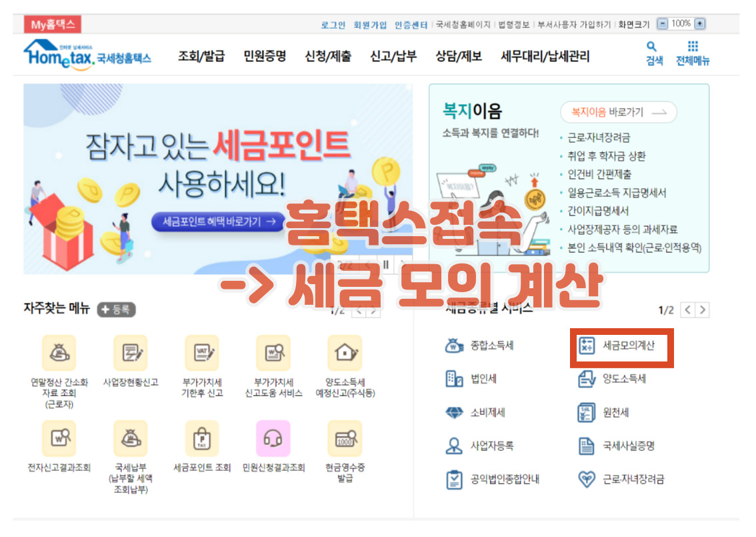Click the 공익법인종합안내 clipboard icon

[454, 480]
